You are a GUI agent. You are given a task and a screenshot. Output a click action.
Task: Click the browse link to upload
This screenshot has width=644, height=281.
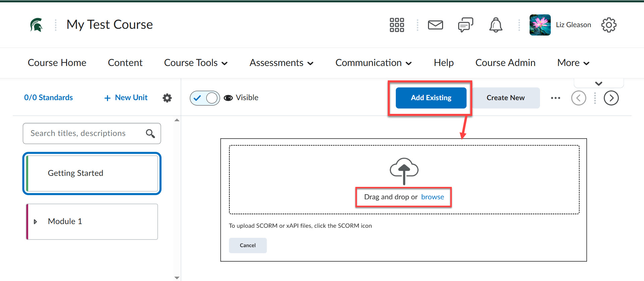[432, 197]
